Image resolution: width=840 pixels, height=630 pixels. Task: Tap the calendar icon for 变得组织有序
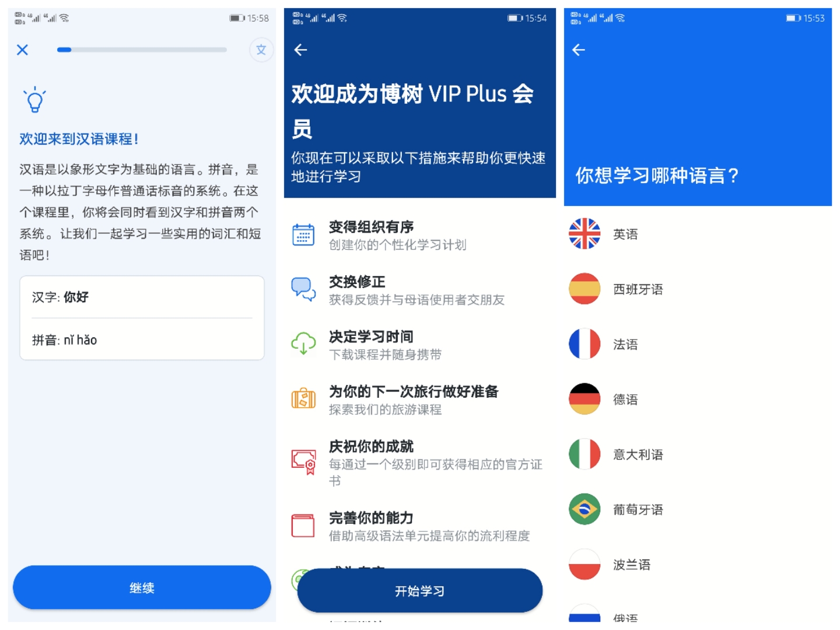(x=303, y=235)
